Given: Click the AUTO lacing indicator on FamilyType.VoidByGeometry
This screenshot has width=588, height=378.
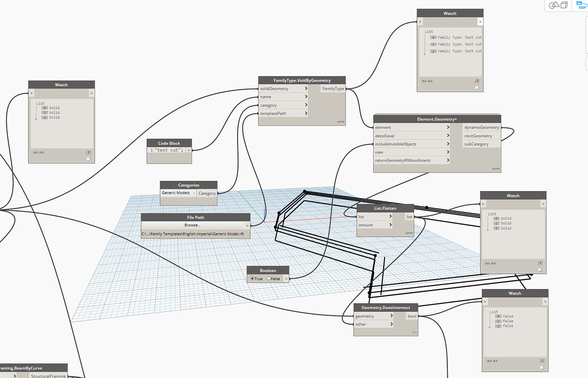Looking at the screenshot, I should [x=340, y=122].
